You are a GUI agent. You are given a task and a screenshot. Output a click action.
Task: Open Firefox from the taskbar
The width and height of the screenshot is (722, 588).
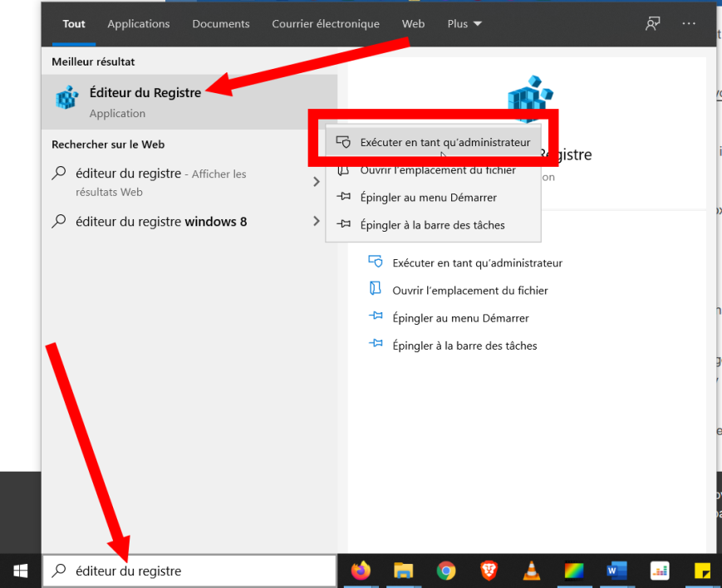pos(361,571)
